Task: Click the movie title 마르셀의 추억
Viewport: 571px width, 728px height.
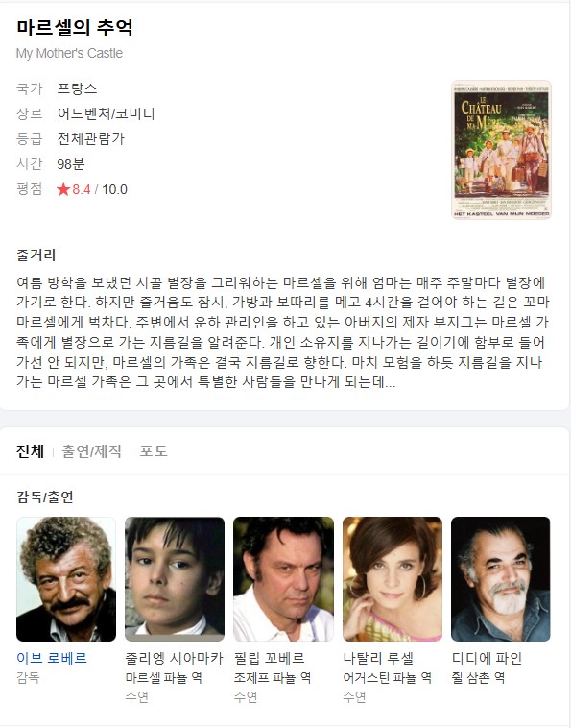Action: (x=75, y=28)
